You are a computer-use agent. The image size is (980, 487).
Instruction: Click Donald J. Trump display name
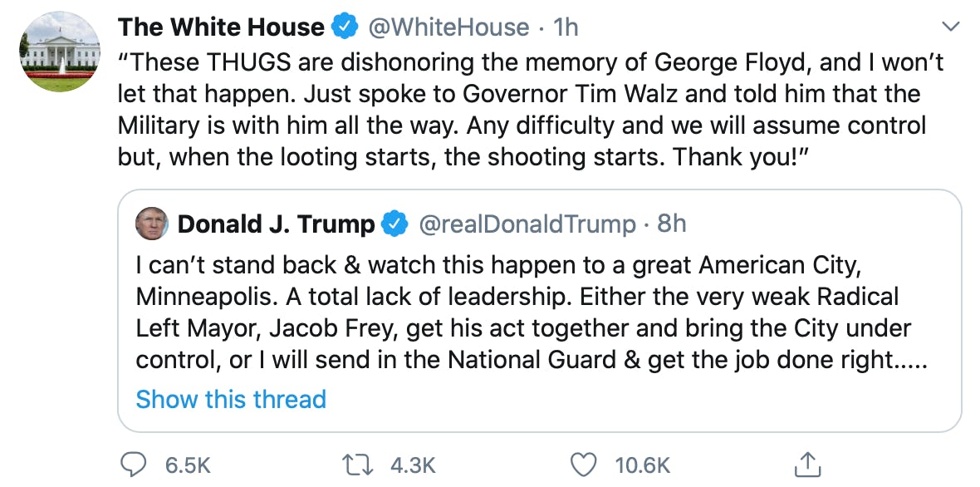point(277,224)
